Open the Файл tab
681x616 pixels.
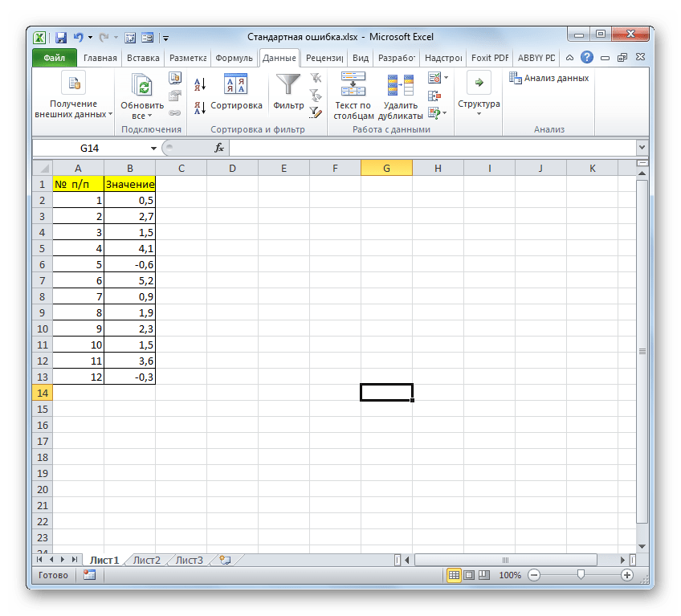coord(55,58)
